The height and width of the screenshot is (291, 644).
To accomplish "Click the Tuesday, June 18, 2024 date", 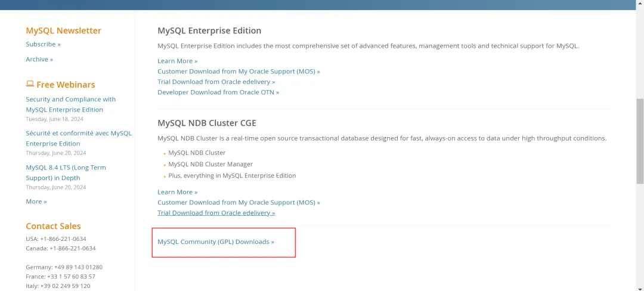I will (x=55, y=119).
